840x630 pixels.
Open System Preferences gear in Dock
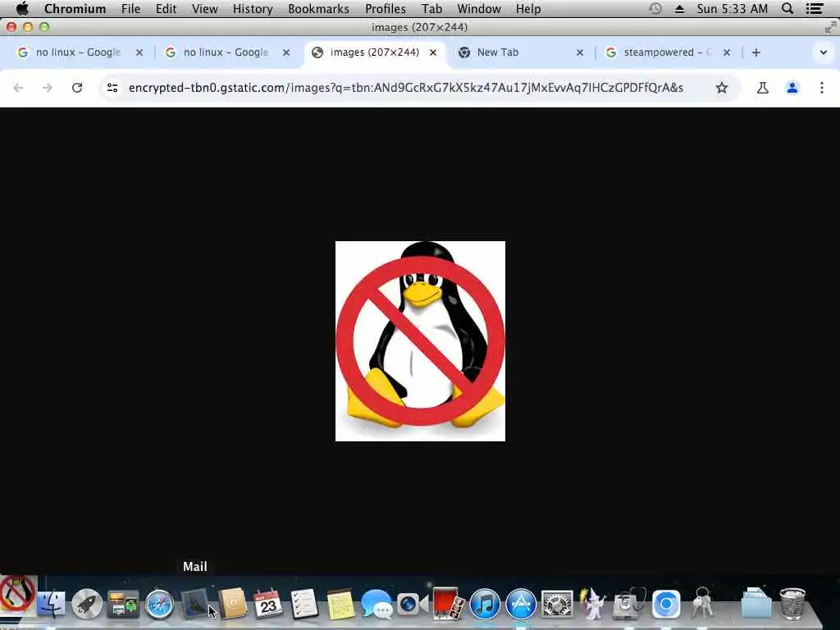click(557, 605)
